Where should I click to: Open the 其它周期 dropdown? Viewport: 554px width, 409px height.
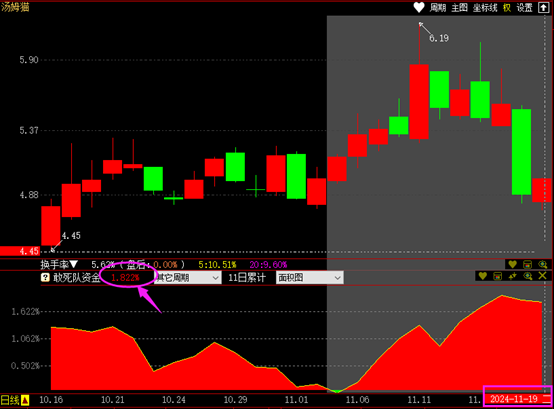188,278
